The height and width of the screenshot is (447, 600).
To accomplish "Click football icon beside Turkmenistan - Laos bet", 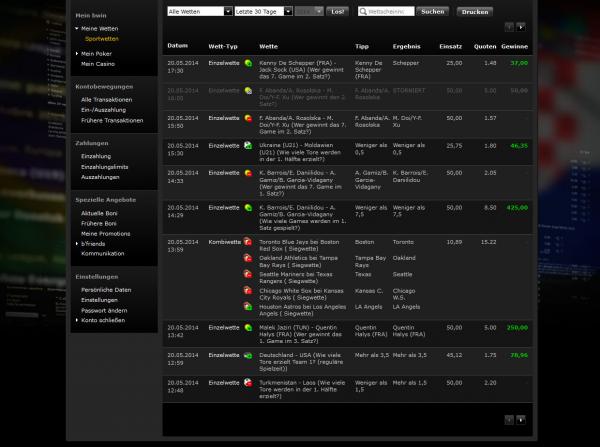I will coord(248,382).
